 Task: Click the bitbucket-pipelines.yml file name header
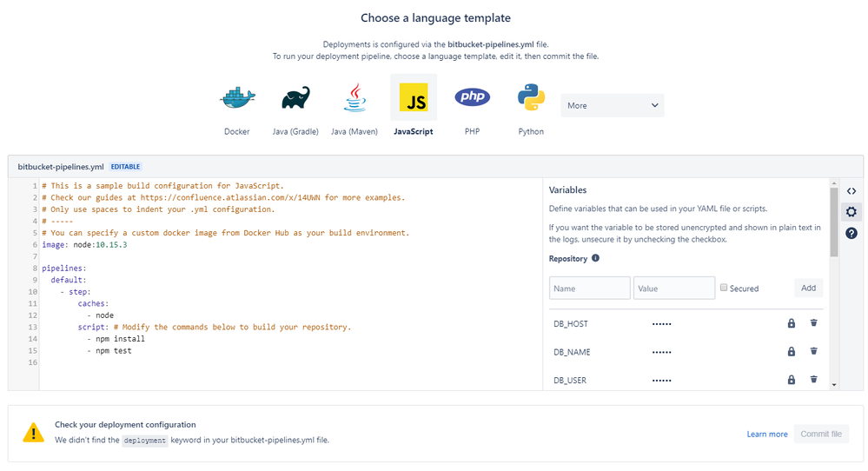[61, 167]
